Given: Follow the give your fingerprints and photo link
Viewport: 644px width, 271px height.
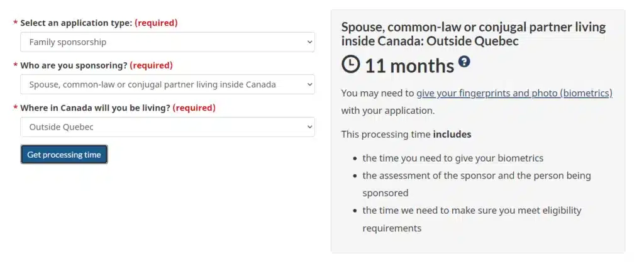Looking at the screenshot, I should point(514,93).
